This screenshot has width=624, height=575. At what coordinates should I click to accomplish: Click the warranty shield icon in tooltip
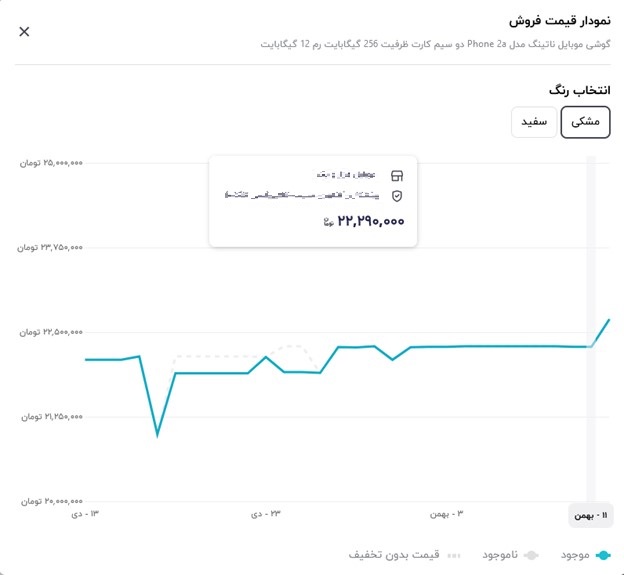(x=397, y=196)
